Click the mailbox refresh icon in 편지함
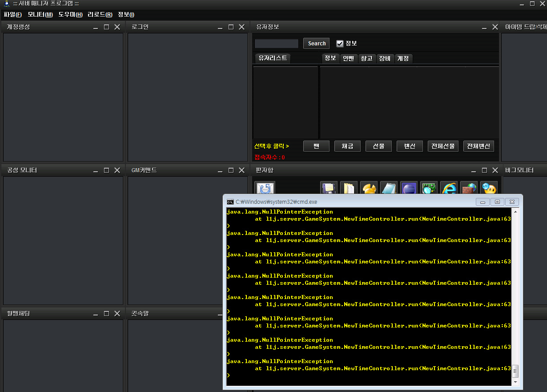Screen dimensions: 547x392 click(x=265, y=188)
